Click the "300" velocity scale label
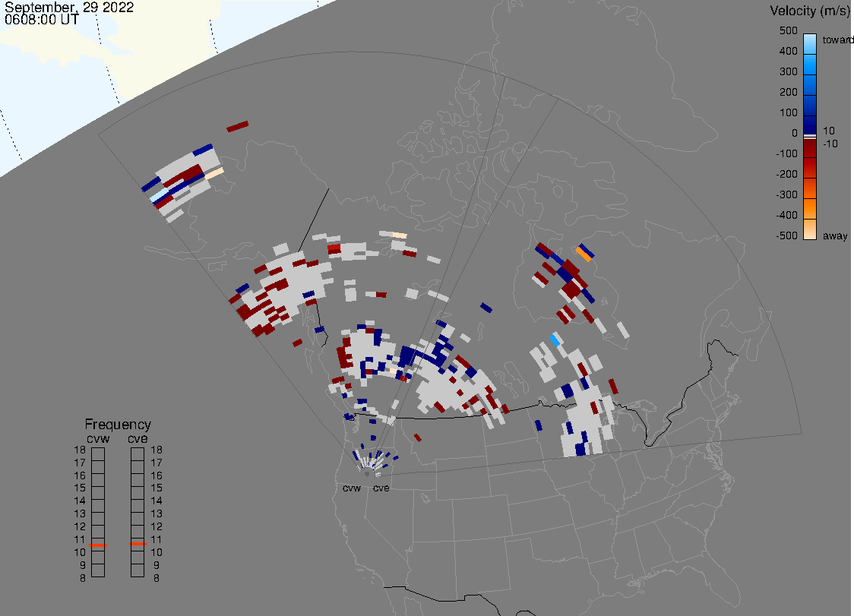Screen dimensions: 854x616 point(788,72)
